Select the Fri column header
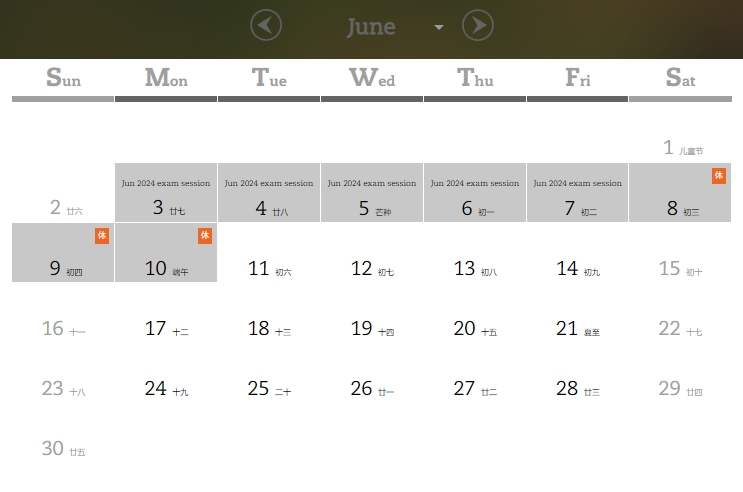This screenshot has width=743, height=492. pos(577,78)
